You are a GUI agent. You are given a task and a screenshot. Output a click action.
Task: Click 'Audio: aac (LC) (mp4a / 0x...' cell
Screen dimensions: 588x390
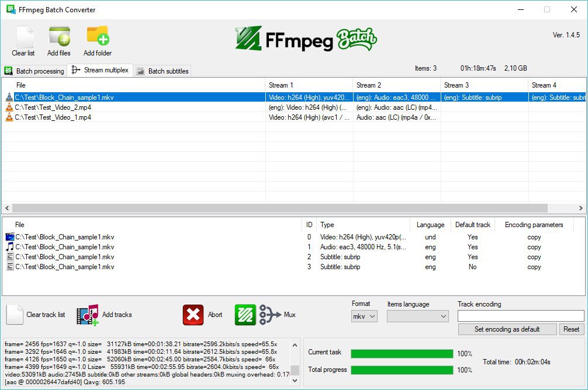click(396, 117)
